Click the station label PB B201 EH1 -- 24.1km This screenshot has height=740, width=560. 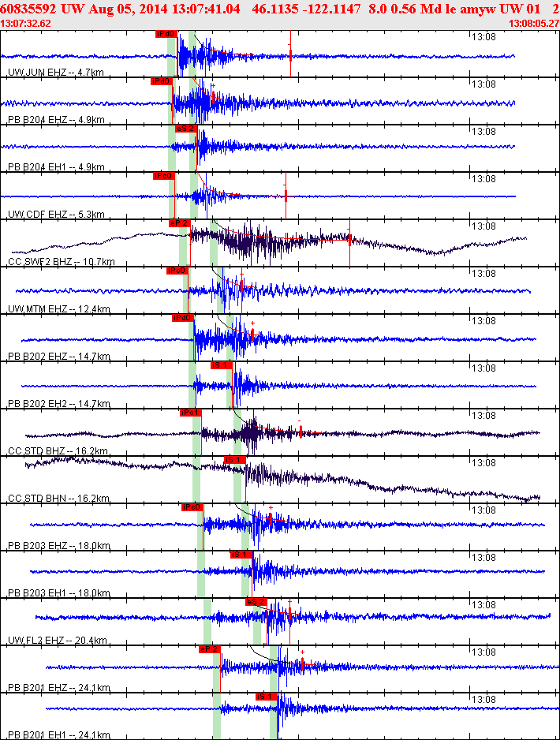pyautogui.click(x=59, y=734)
